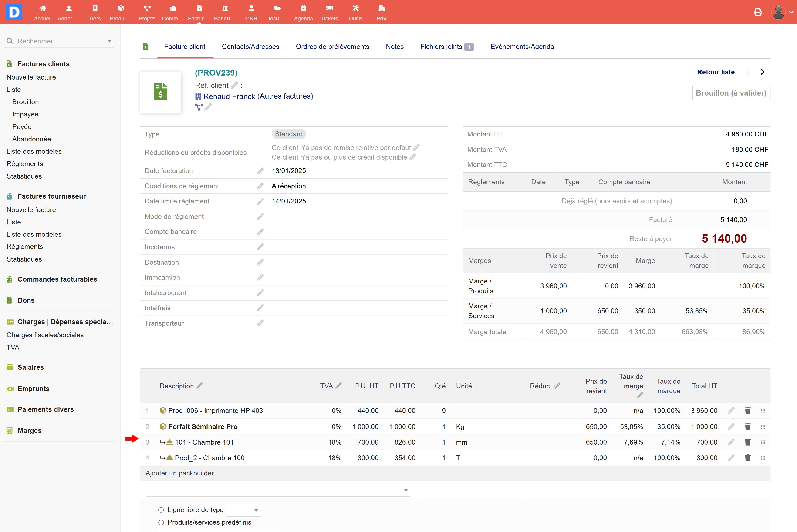Click the Retour liste link
This screenshot has width=797, height=532.
[716, 72]
